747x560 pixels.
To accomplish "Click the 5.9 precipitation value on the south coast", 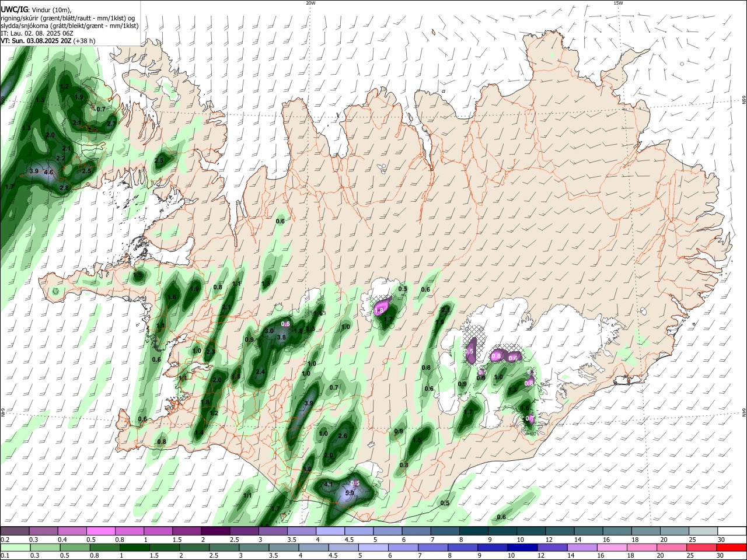I will click(x=350, y=493).
